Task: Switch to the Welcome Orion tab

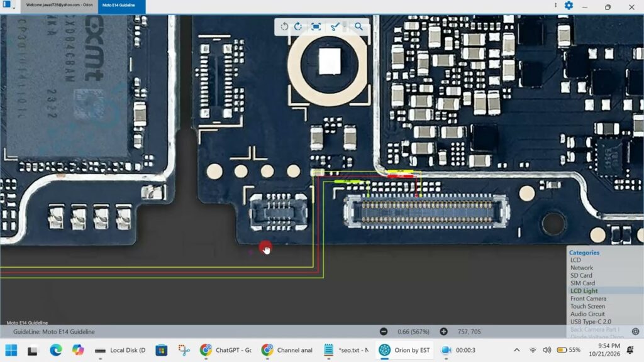Action: pyautogui.click(x=59, y=5)
